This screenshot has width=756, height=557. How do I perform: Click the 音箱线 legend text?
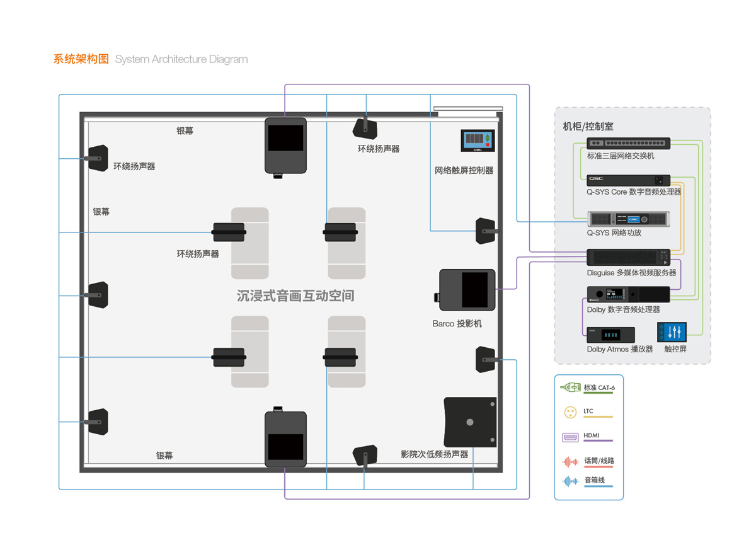tap(594, 480)
